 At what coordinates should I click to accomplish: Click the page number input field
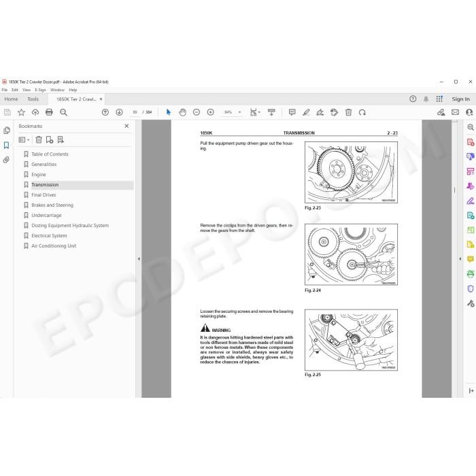tap(135, 112)
